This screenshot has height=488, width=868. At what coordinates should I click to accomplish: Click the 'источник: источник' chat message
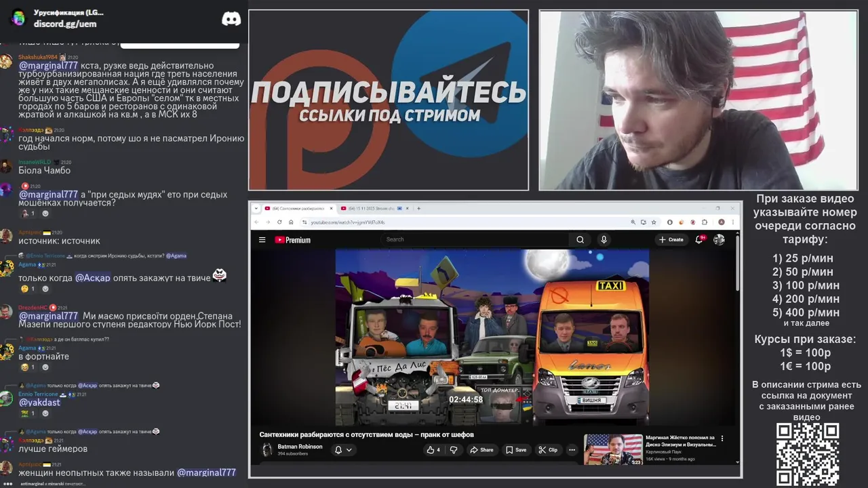(x=59, y=241)
